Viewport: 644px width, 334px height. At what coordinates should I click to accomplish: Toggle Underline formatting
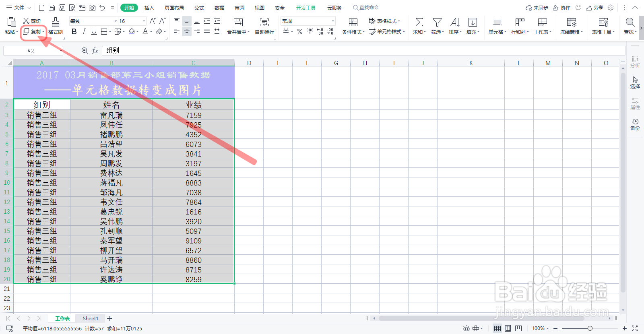94,31
